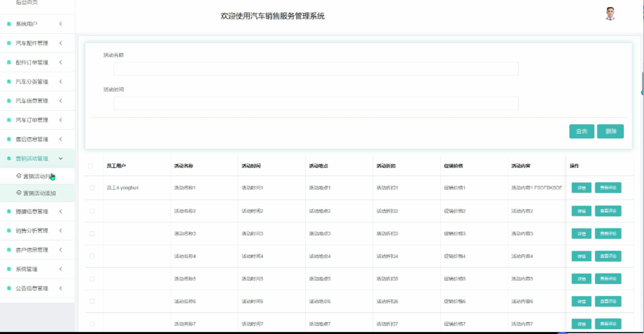Image resolution: width=644 pixels, height=334 pixels.
Task: Click the 查询 search button
Action: pyautogui.click(x=582, y=132)
